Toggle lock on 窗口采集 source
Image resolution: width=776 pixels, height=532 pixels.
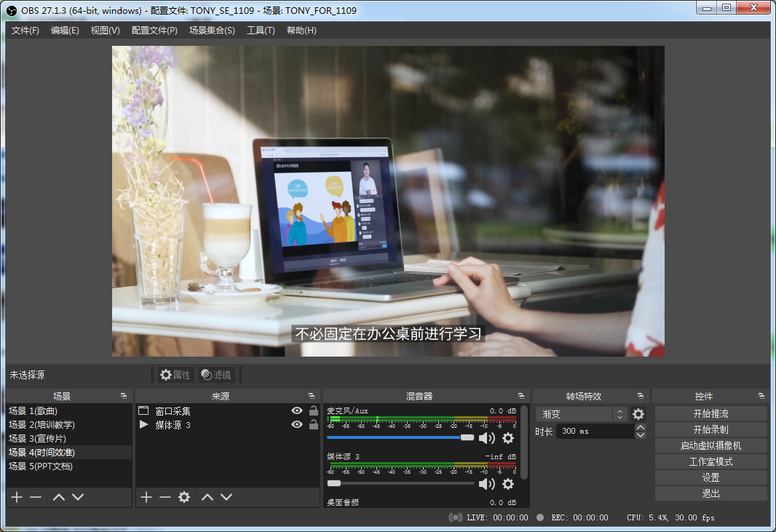pyautogui.click(x=314, y=410)
